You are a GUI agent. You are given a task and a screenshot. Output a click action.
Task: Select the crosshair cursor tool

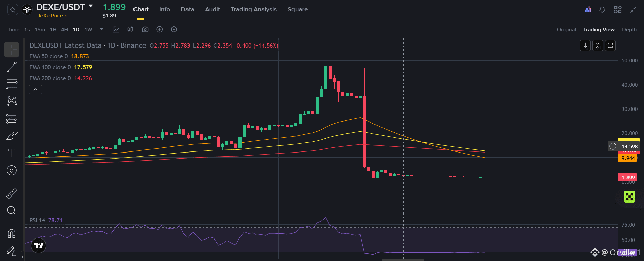click(x=12, y=50)
